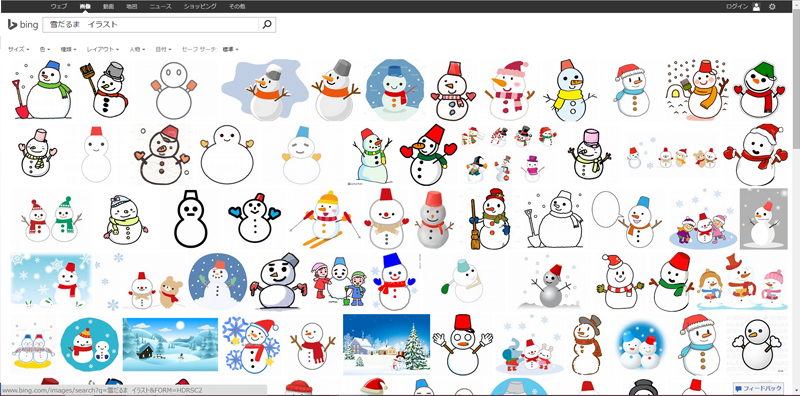800x396 pixels.
Task: Open blue-bucket snowman in round night scene
Action: [x=395, y=90]
